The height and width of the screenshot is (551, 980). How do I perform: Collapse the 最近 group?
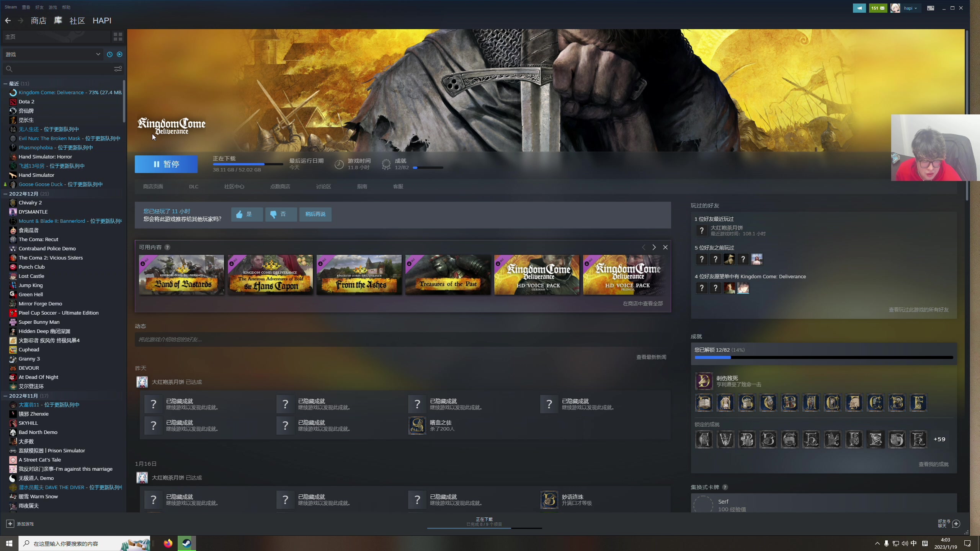click(x=5, y=83)
